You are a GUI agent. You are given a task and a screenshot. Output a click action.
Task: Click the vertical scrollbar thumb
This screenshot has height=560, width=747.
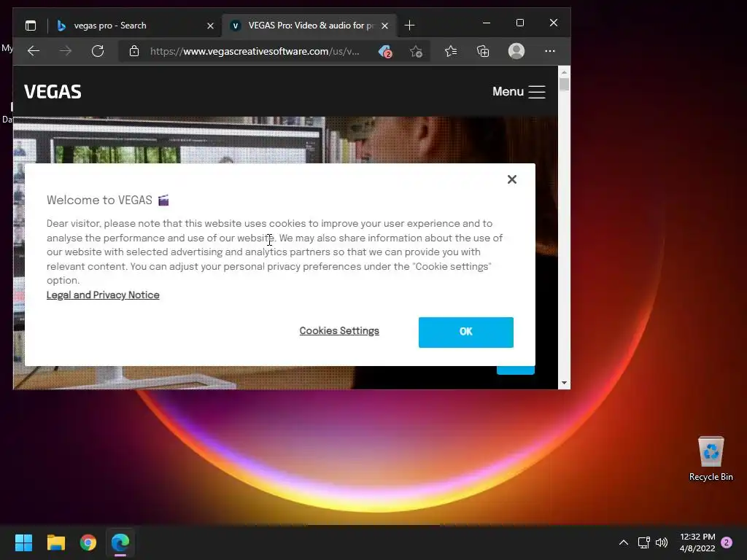(564, 85)
